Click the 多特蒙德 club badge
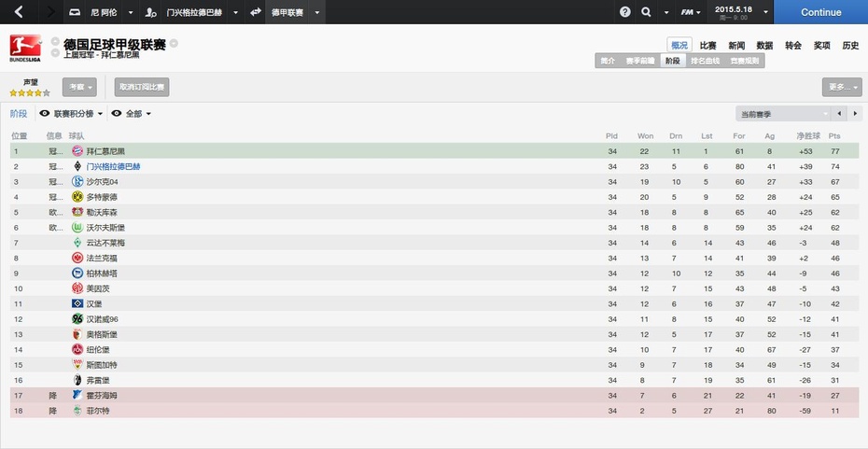868x449 pixels. [x=77, y=197]
